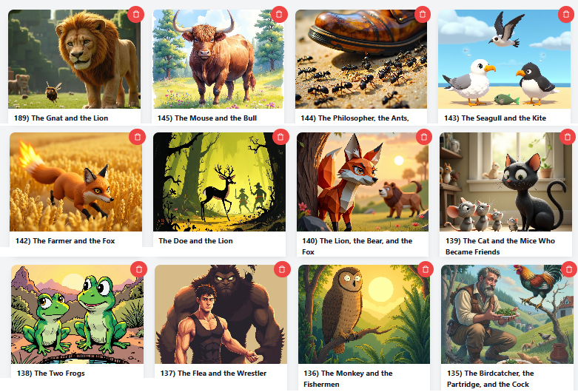Delete The Doe and the Lion card
578x392 pixels.
coord(280,137)
